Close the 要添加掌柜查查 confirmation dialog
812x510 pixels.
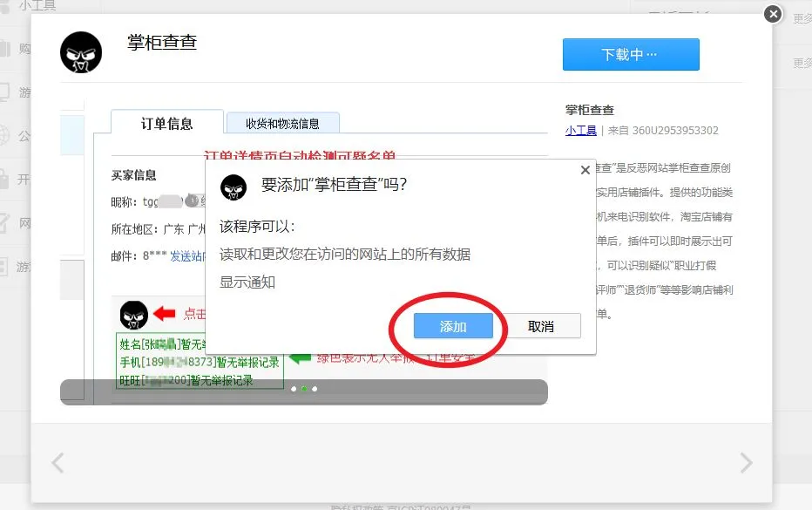coord(585,170)
